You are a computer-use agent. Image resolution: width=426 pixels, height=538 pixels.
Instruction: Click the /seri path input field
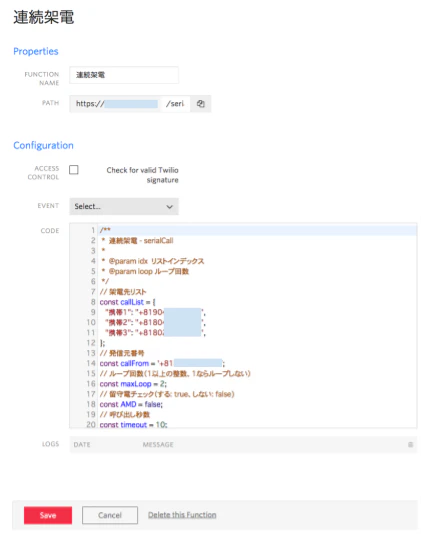pyautogui.click(x=176, y=104)
